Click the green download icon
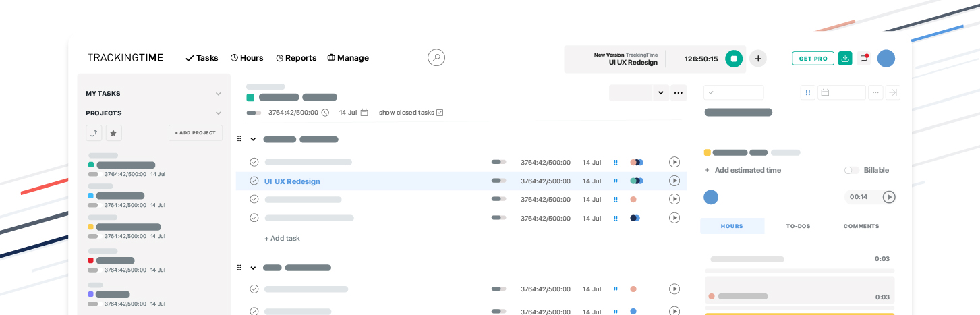Screen dimensions: 980x315 [845, 58]
